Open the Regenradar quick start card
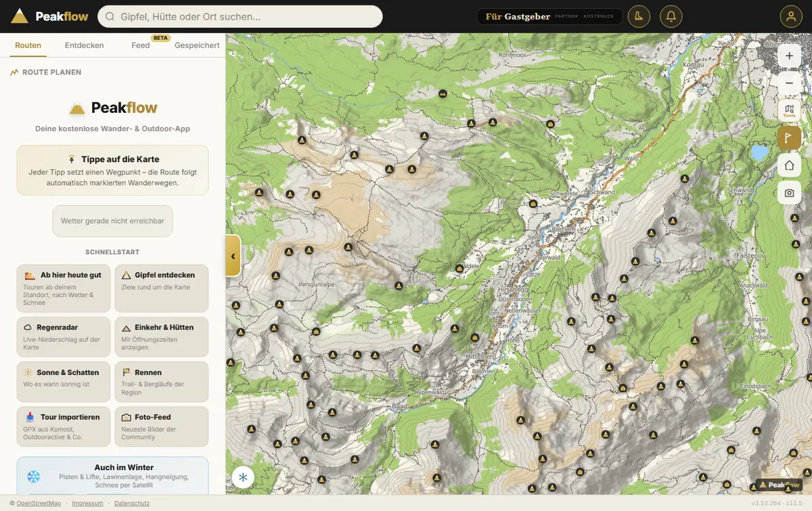 click(64, 337)
